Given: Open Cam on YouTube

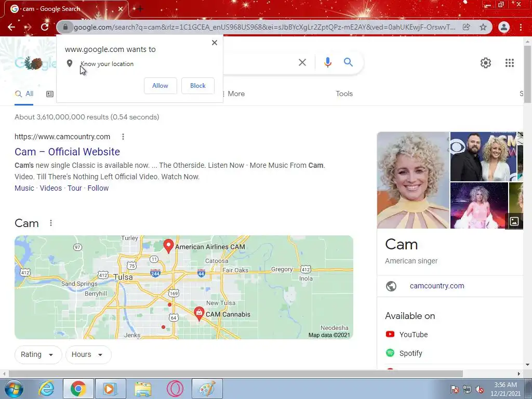Looking at the screenshot, I should tap(407, 335).
